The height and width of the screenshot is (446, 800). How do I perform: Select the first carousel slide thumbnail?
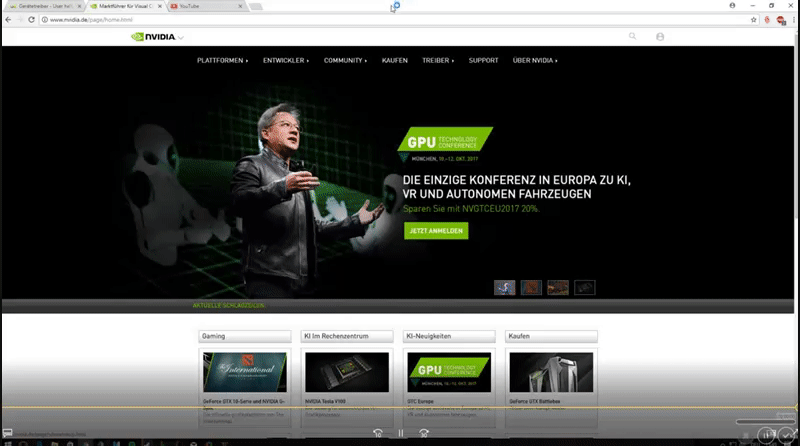504,287
